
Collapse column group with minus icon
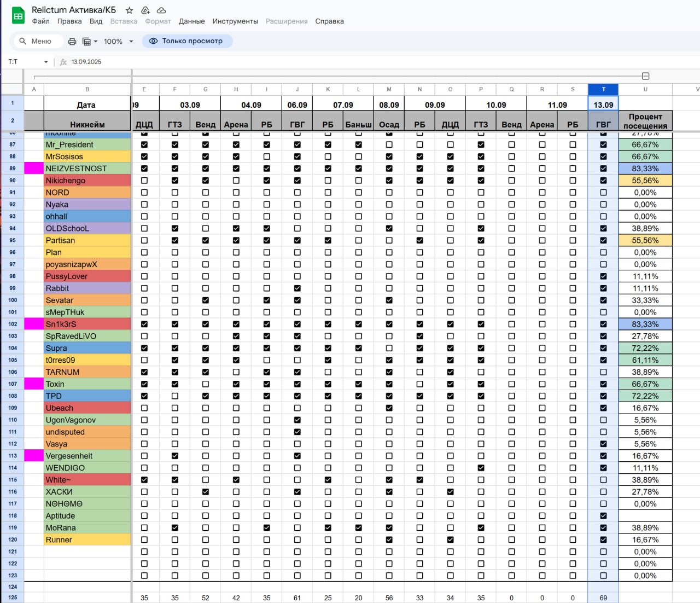(645, 76)
